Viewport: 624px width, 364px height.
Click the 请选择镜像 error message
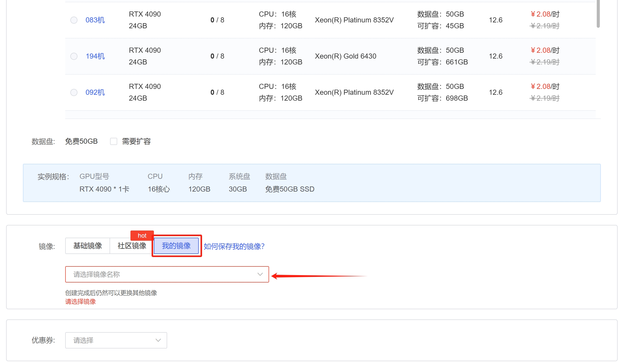[x=81, y=302]
